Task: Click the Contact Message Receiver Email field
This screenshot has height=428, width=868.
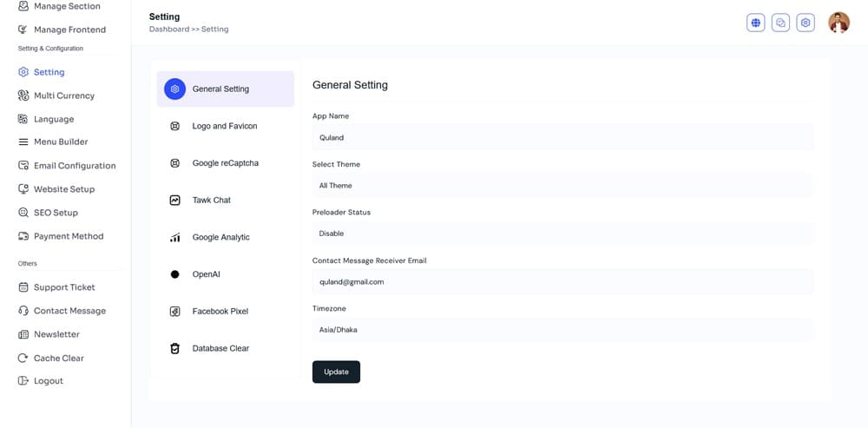Action: coord(562,281)
